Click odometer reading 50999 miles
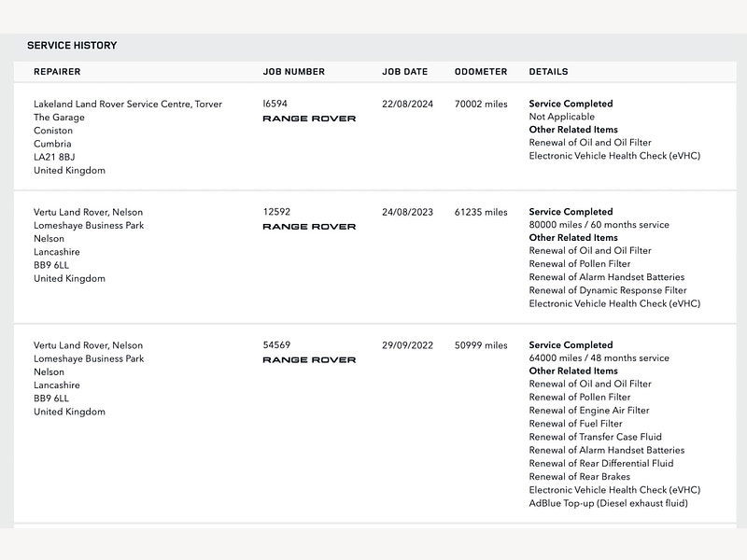 pyautogui.click(x=481, y=345)
